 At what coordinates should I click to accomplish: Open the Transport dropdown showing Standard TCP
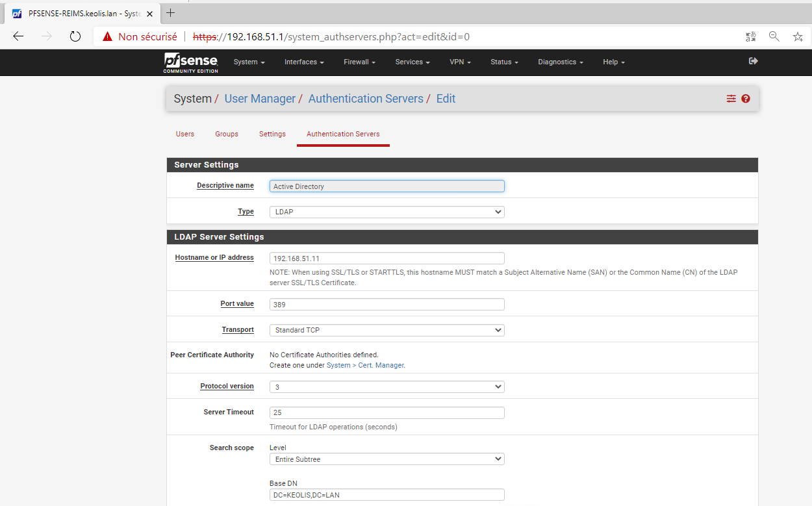coord(387,330)
